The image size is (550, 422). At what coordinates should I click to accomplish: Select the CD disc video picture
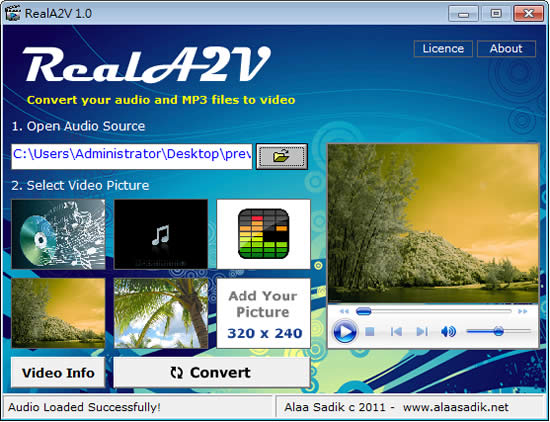tap(58, 234)
